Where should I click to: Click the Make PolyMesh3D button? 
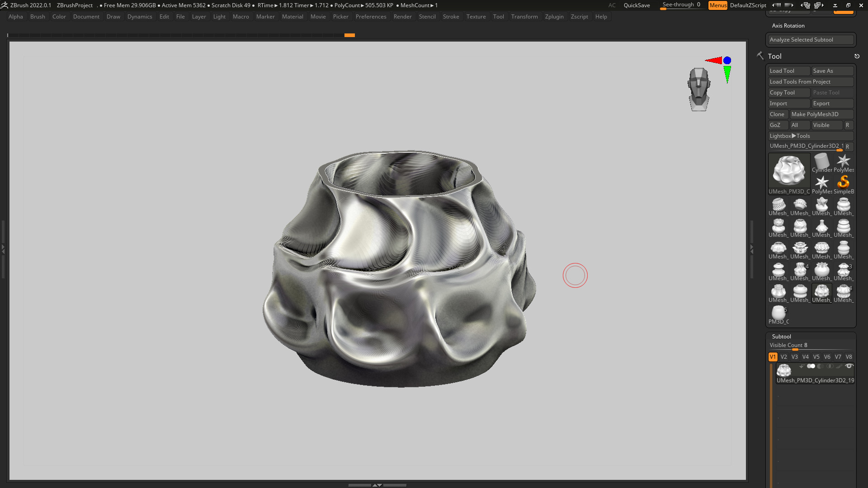(821, 114)
